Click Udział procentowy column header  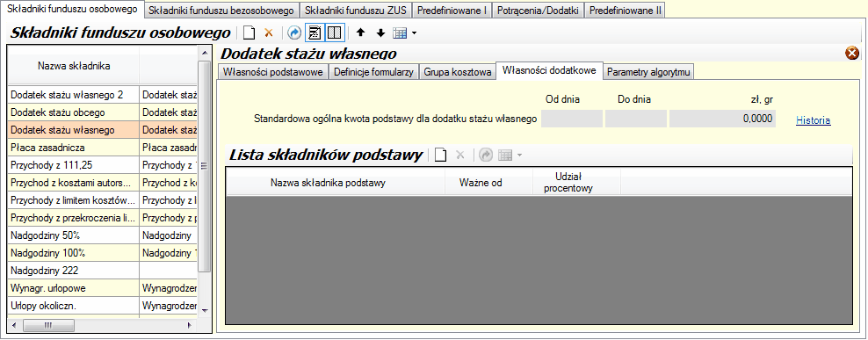(576, 183)
